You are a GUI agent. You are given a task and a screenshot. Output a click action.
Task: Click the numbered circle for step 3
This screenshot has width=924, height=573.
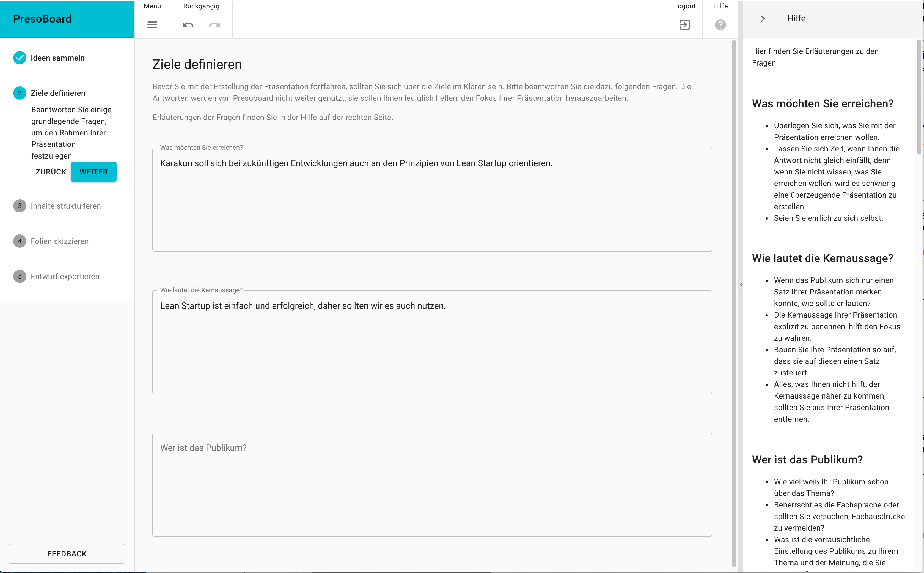tap(19, 206)
